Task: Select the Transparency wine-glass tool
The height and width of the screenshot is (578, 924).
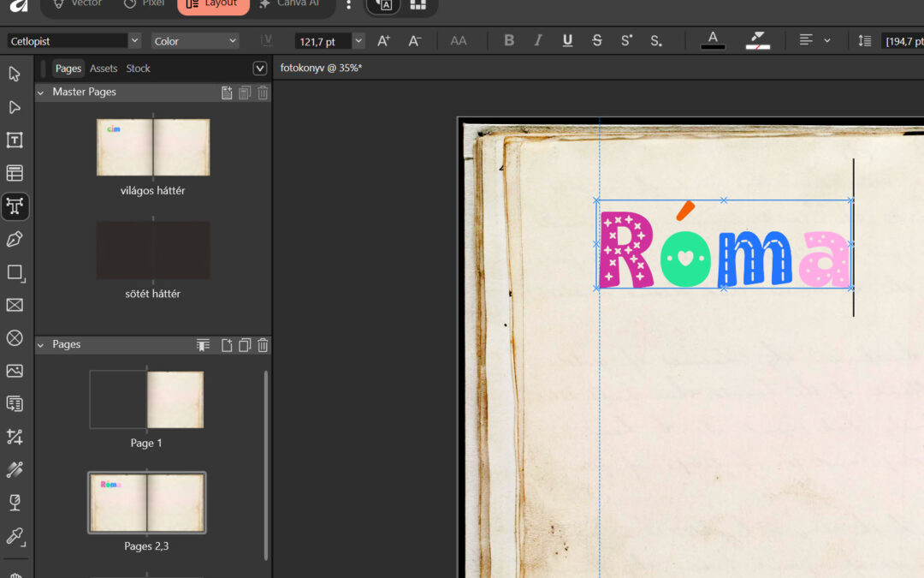Action: 15,504
